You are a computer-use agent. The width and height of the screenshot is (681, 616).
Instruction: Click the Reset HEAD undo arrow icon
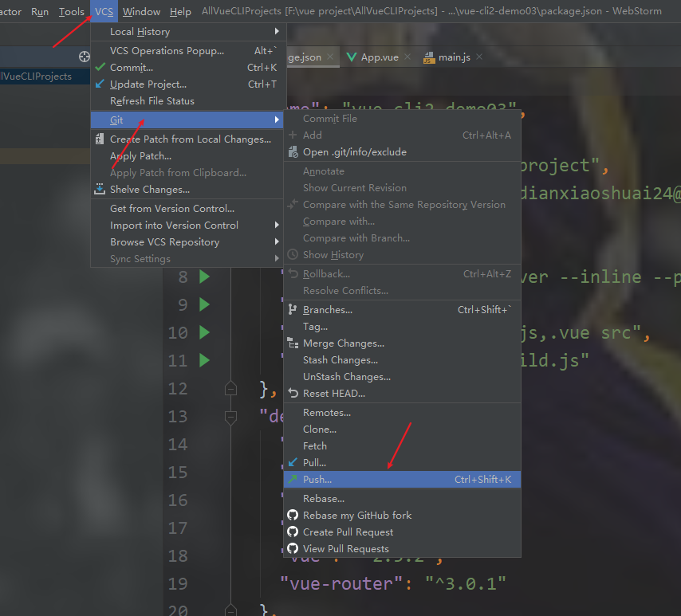pyautogui.click(x=293, y=394)
